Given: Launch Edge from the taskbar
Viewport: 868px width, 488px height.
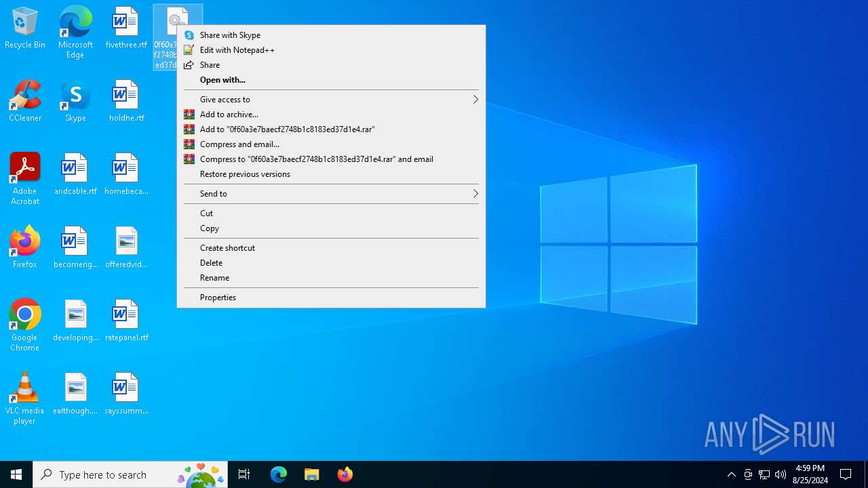Looking at the screenshot, I should tap(279, 474).
